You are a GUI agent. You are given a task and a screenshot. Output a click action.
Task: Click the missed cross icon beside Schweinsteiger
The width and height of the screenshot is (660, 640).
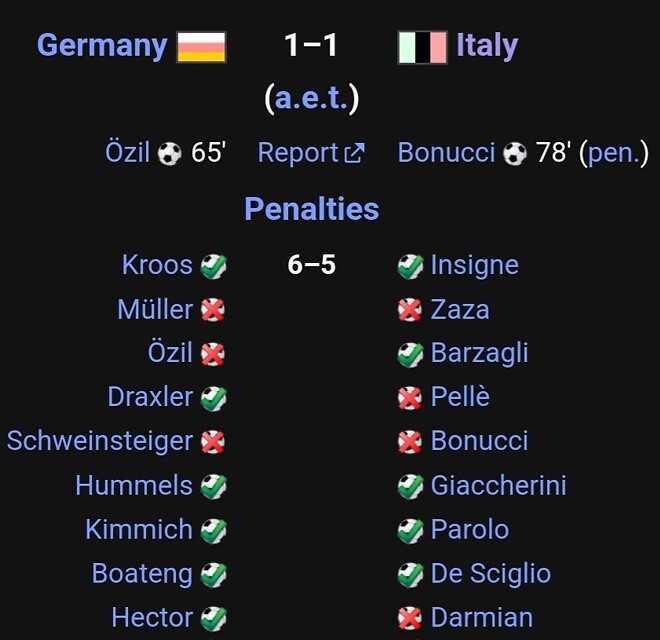(x=213, y=442)
